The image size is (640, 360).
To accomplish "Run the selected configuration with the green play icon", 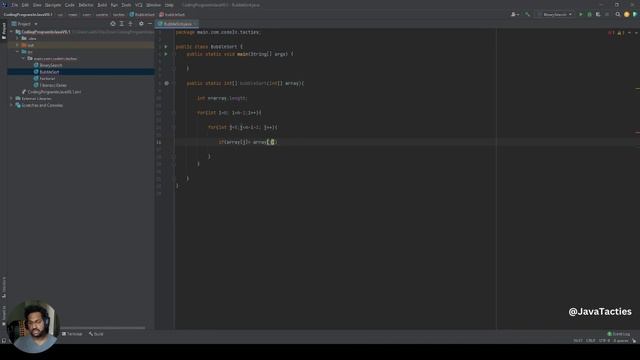I will pos(580,14).
